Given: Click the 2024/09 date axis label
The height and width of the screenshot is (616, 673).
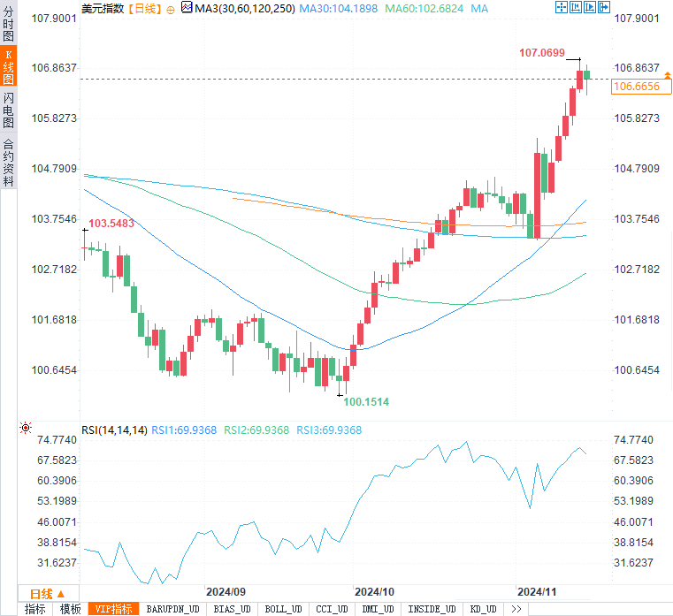Looking at the screenshot, I should [226, 592].
